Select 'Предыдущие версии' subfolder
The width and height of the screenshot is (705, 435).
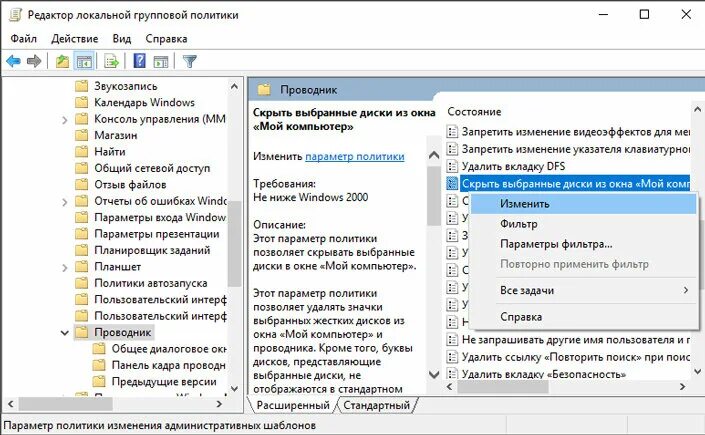(164, 381)
